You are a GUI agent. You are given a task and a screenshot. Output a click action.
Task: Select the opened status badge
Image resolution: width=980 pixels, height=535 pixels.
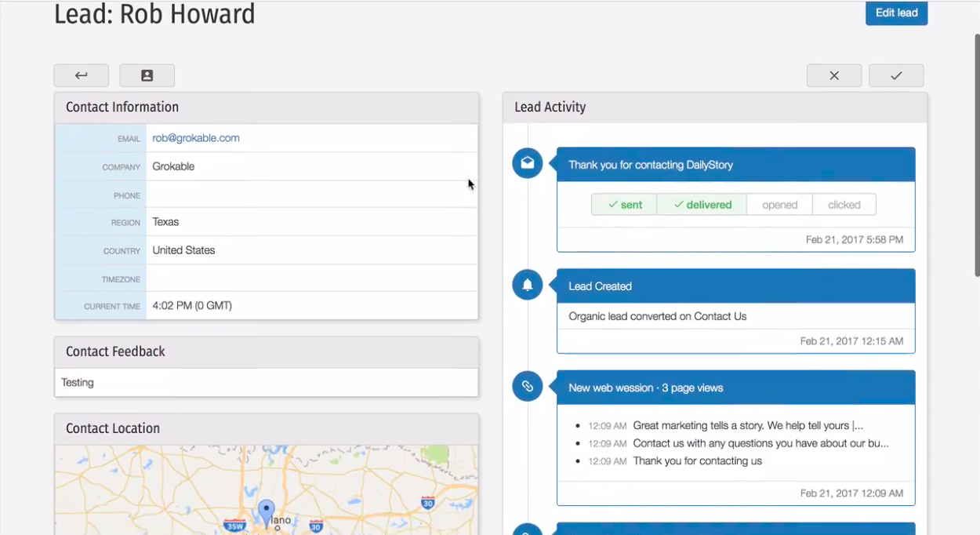click(x=780, y=205)
